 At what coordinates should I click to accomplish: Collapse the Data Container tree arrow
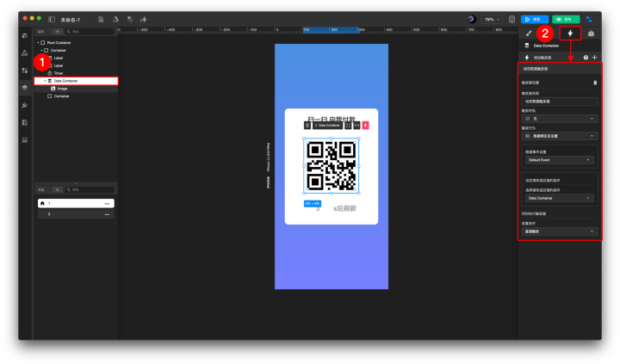[x=45, y=81]
